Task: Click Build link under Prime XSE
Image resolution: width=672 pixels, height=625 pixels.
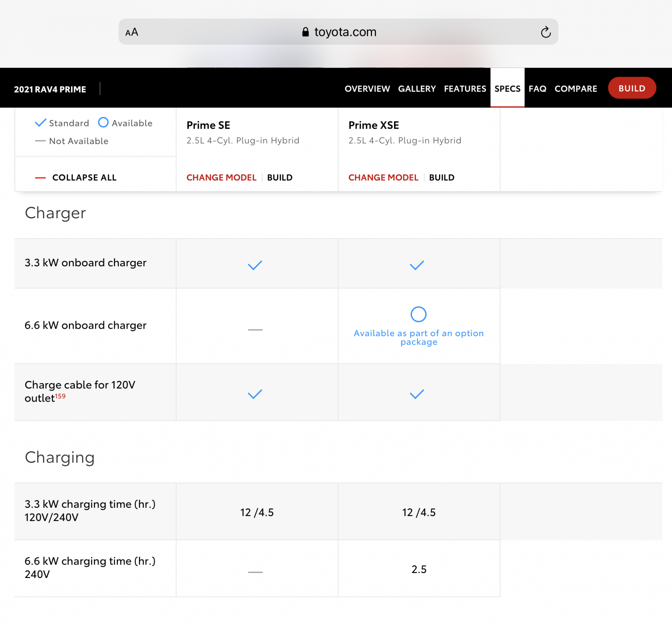Action: [442, 178]
